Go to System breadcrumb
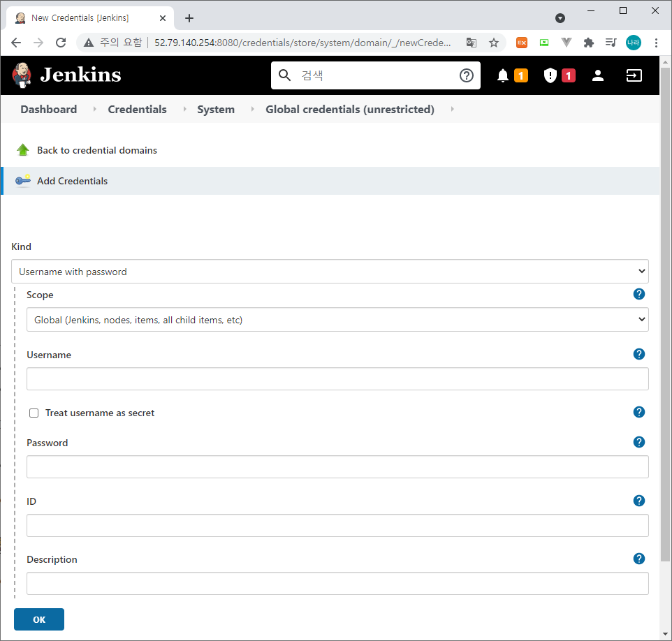Image resolution: width=672 pixels, height=641 pixels. [x=216, y=109]
